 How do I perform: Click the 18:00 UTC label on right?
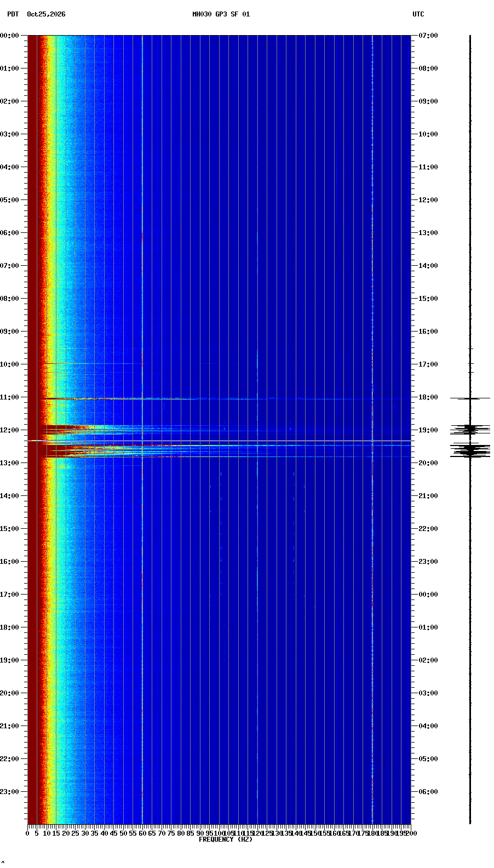pyautogui.click(x=428, y=397)
